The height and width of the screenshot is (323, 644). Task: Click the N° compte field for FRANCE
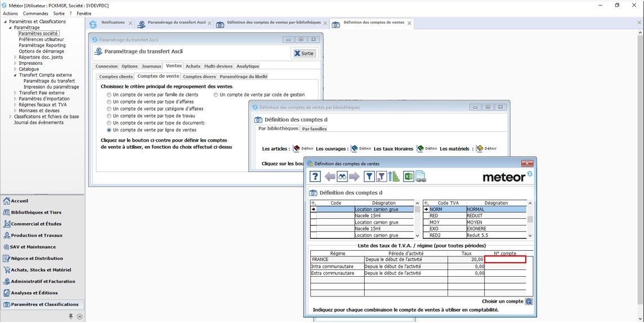505,259
